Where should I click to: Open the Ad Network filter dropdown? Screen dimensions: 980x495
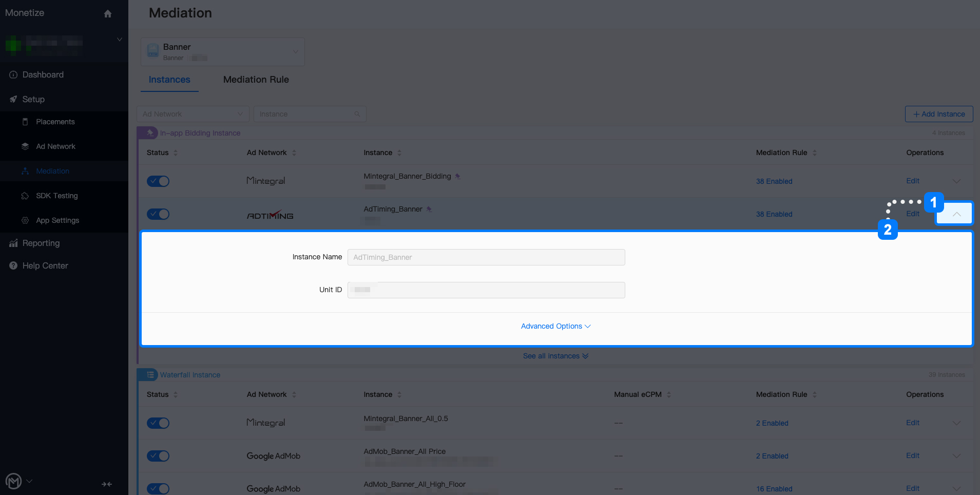tap(193, 114)
